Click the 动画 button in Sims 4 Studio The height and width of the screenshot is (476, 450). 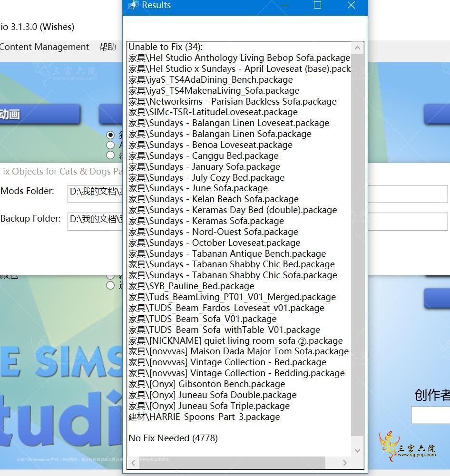pos(40,114)
